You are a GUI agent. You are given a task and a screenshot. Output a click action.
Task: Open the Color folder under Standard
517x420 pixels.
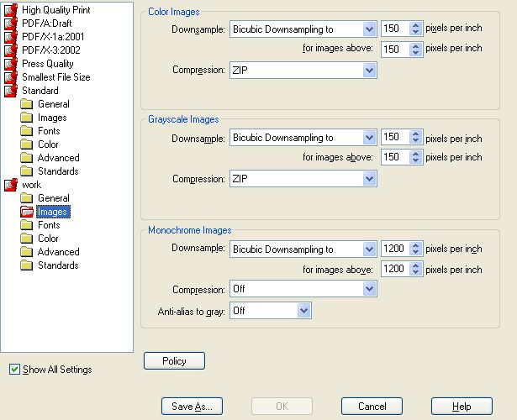[x=26, y=144]
